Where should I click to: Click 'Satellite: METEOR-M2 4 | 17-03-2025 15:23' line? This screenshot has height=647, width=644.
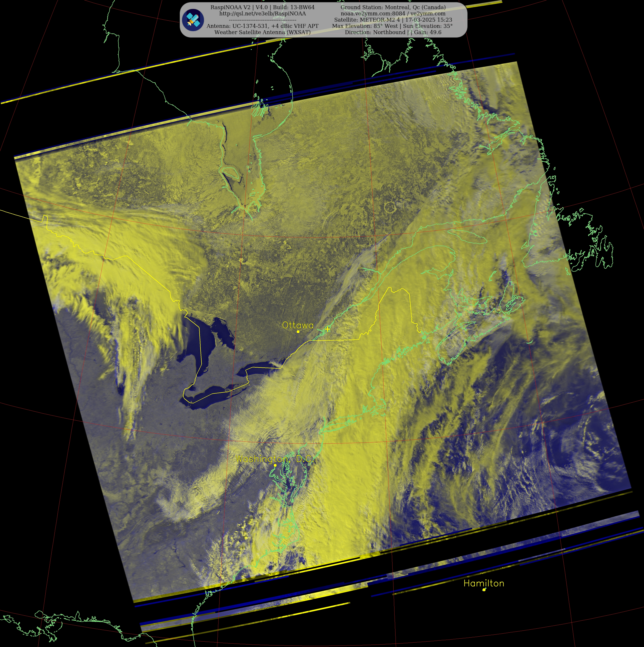[x=393, y=20]
